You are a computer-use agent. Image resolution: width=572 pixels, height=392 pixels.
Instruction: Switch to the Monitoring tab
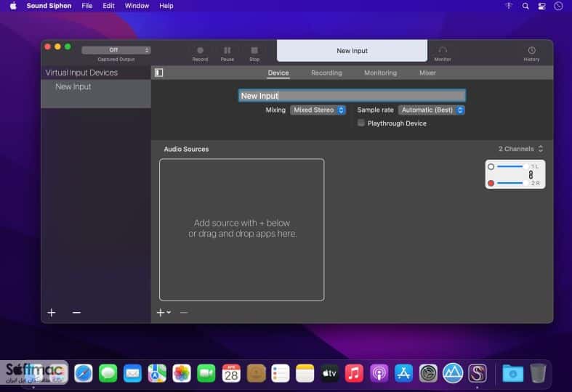pyautogui.click(x=380, y=73)
